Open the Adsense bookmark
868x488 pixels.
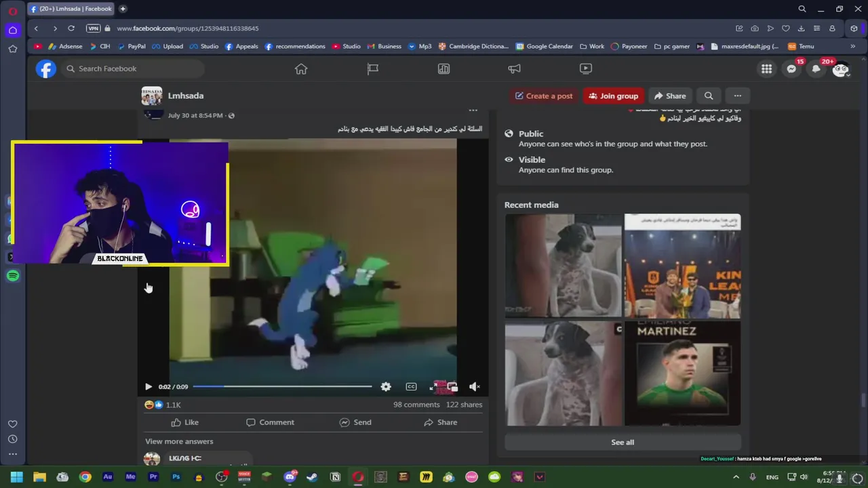(x=65, y=46)
